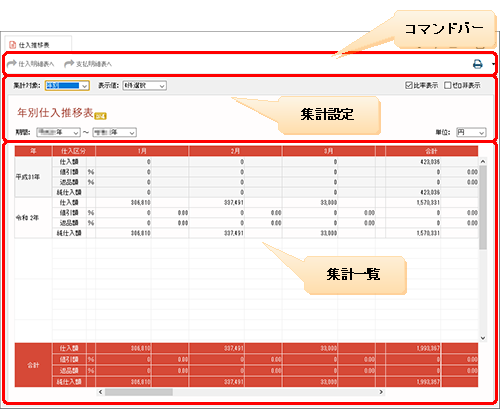Click the horizontal scrollbar right arrow

click(x=381, y=392)
